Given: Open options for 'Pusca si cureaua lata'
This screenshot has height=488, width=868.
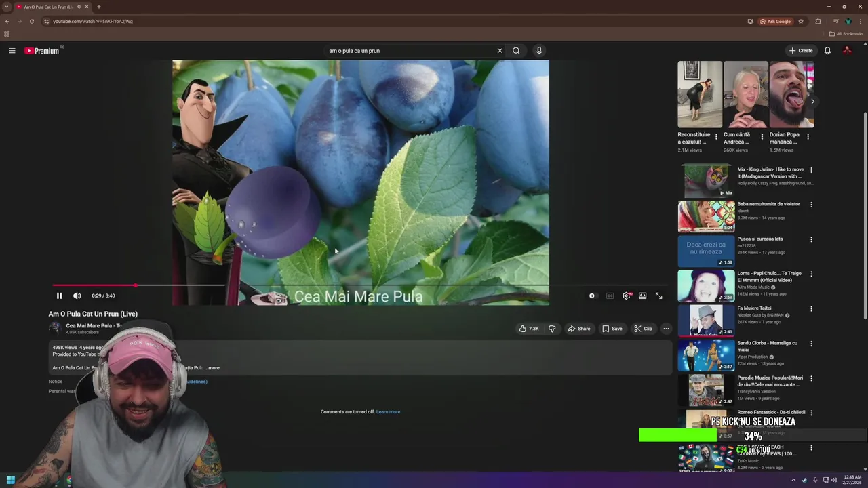Looking at the screenshot, I should click(x=811, y=239).
